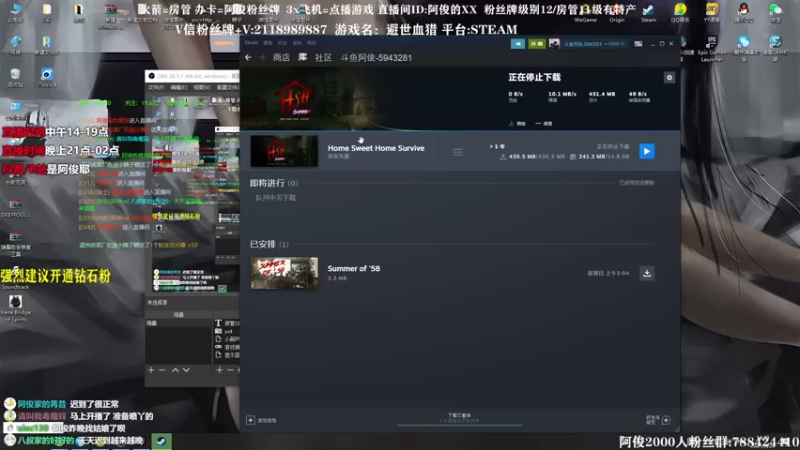This screenshot has width=800, height=450.
Task: Click the 451.4 MB total value
Action: point(602,94)
